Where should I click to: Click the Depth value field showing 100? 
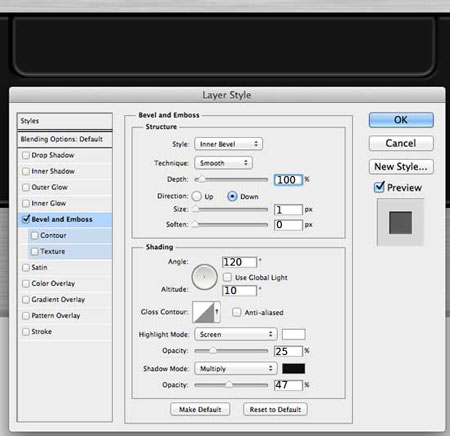pos(288,180)
